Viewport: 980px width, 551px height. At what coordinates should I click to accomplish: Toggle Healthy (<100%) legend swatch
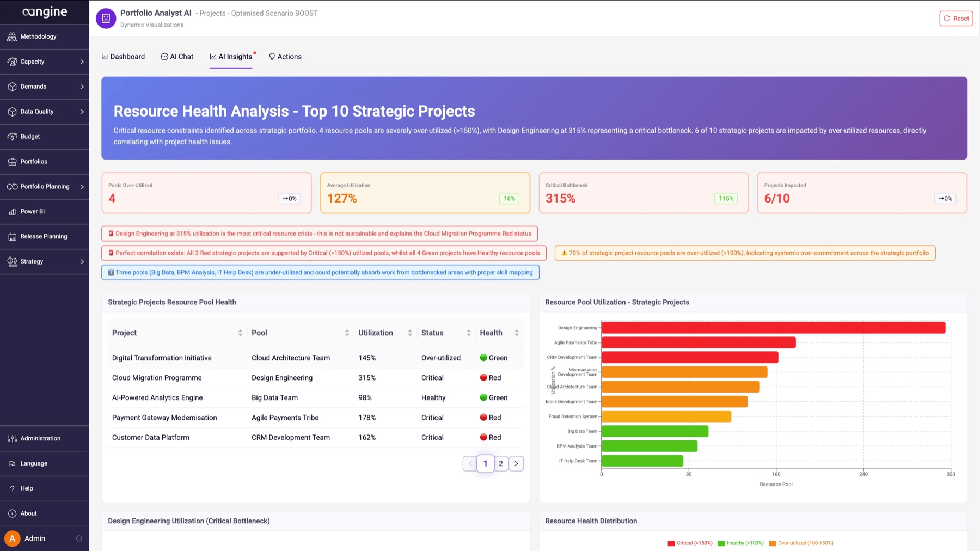coord(721,543)
